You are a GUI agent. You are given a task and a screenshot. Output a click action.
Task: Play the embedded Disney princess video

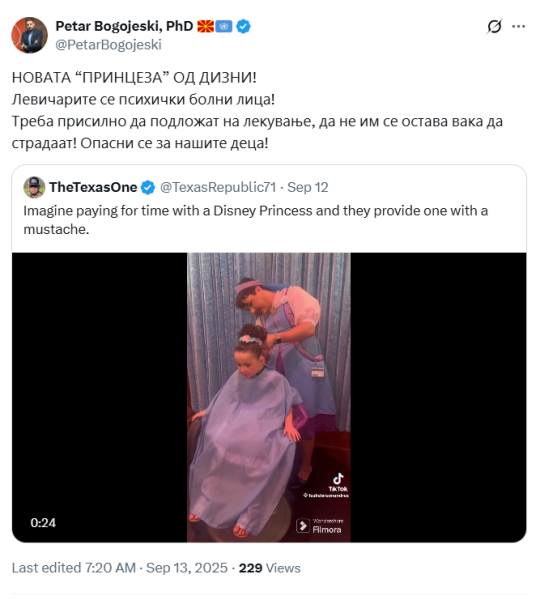click(x=269, y=397)
